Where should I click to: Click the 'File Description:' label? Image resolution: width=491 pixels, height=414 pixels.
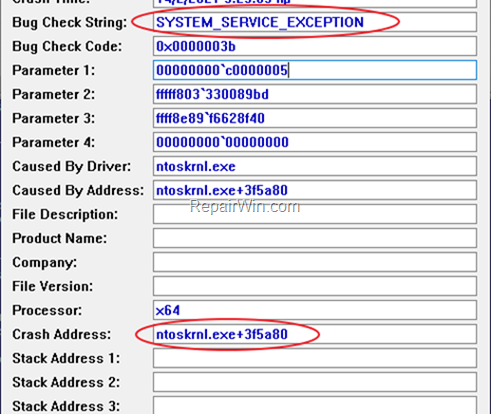click(65, 215)
